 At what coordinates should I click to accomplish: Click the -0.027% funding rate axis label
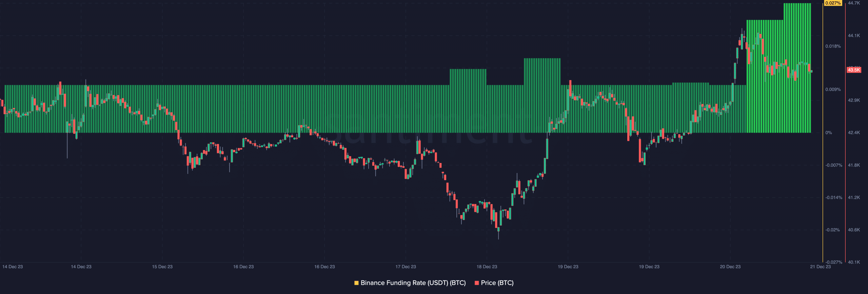click(x=834, y=262)
